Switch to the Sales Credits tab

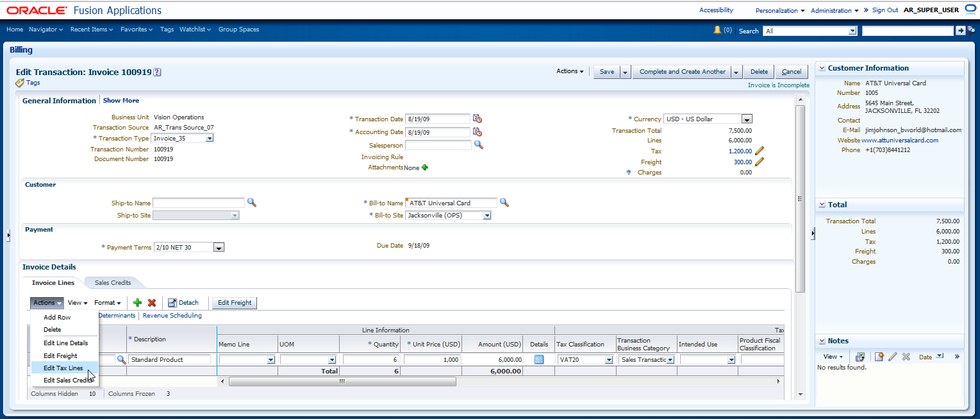113,282
